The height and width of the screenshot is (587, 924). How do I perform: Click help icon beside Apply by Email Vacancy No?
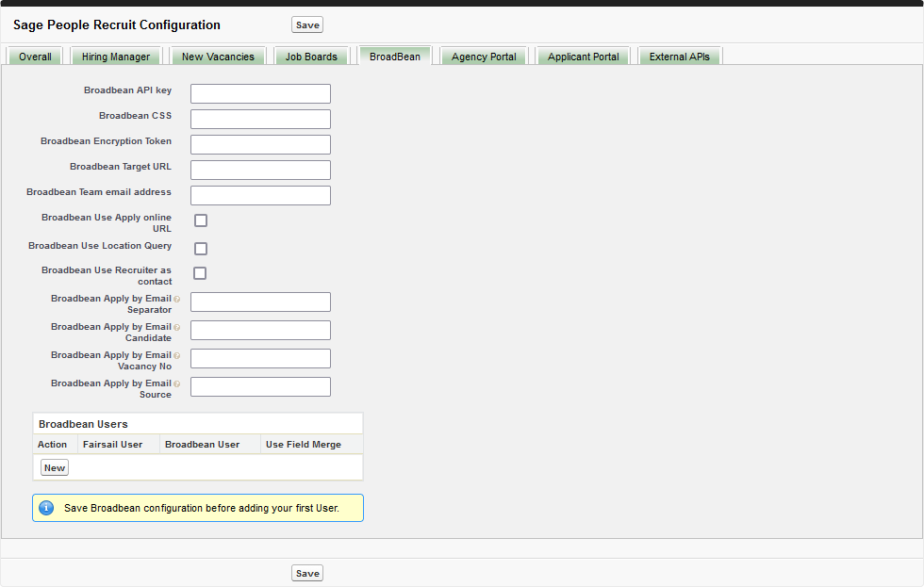176,356
